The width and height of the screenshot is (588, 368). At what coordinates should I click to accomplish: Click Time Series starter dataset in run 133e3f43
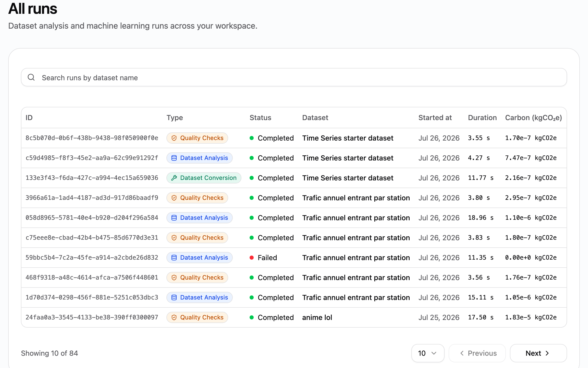[x=348, y=178]
